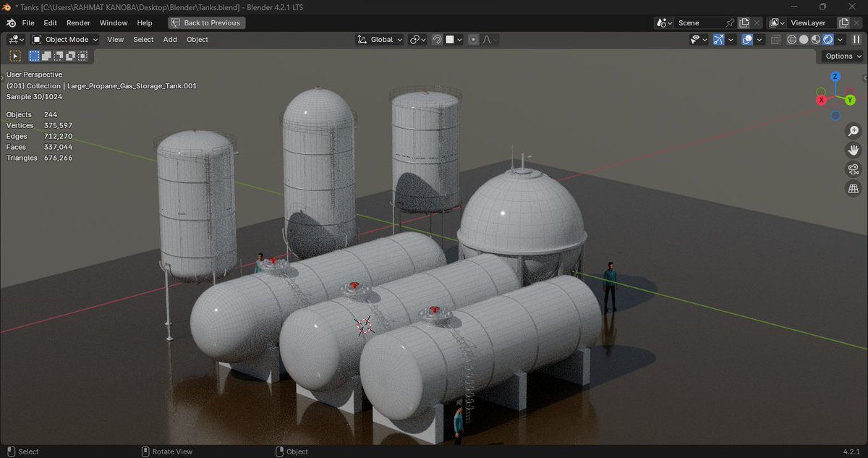Image resolution: width=868 pixels, height=458 pixels.
Task: Open the Add menu
Action: coord(170,40)
